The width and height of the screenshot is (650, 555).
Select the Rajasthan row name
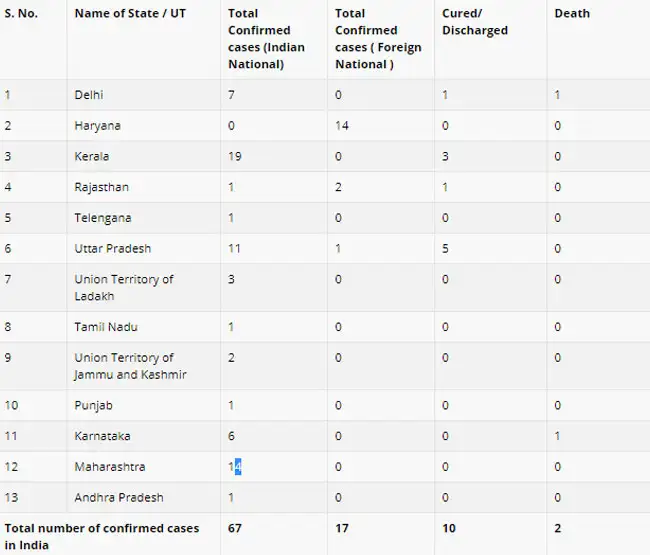pyautogui.click(x=101, y=187)
